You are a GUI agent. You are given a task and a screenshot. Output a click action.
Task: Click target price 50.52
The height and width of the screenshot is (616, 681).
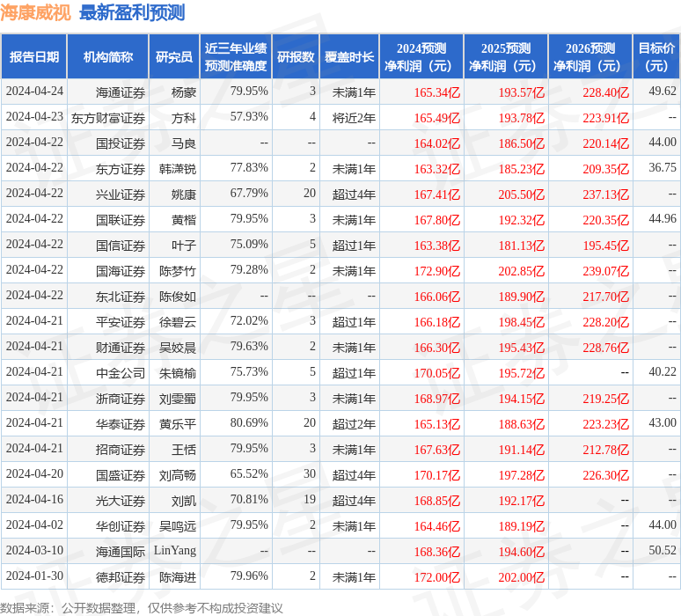tap(663, 550)
